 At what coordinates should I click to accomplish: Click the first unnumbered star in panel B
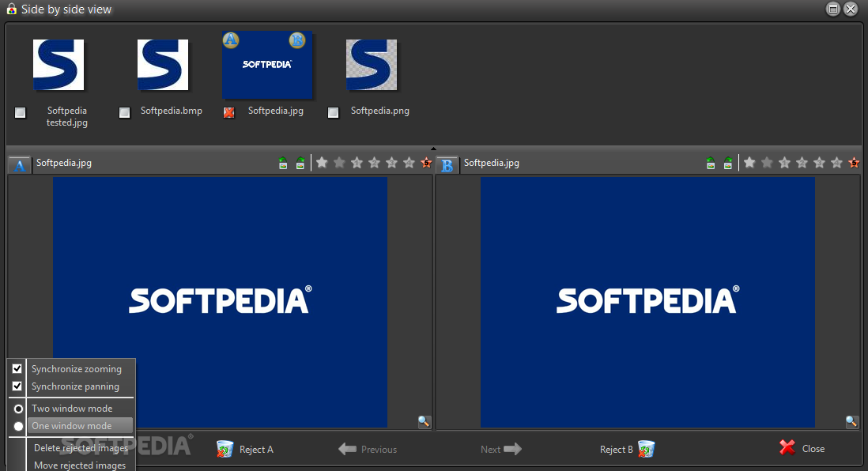(x=749, y=163)
